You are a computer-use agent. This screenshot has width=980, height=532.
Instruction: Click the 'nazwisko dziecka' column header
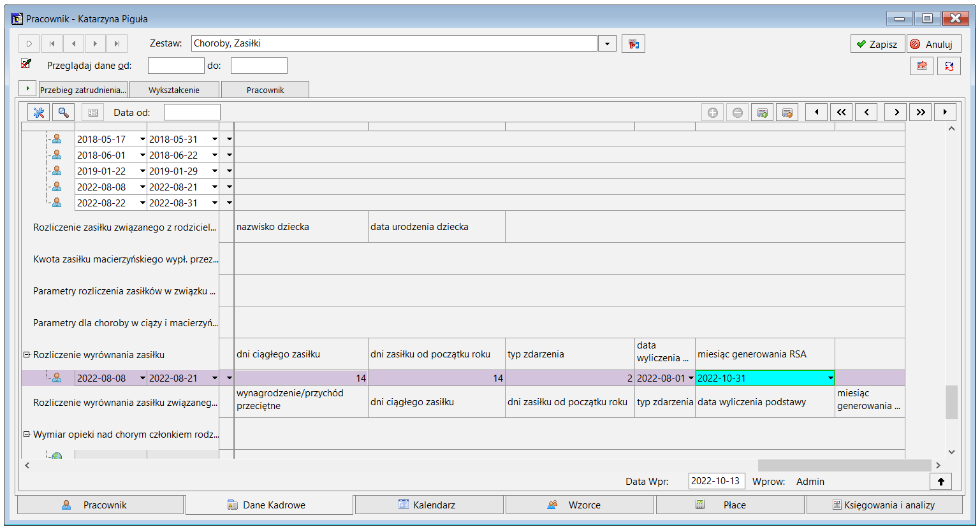[301, 227]
